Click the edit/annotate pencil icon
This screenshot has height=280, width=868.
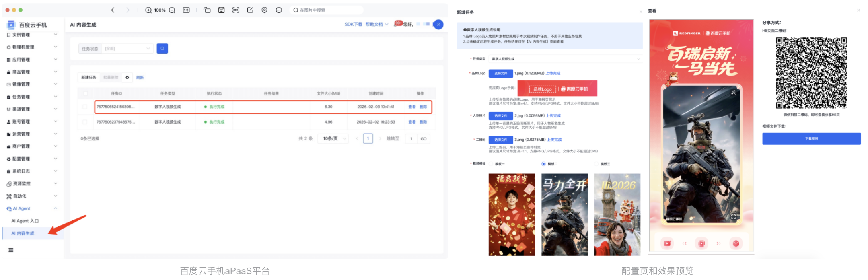250,10
